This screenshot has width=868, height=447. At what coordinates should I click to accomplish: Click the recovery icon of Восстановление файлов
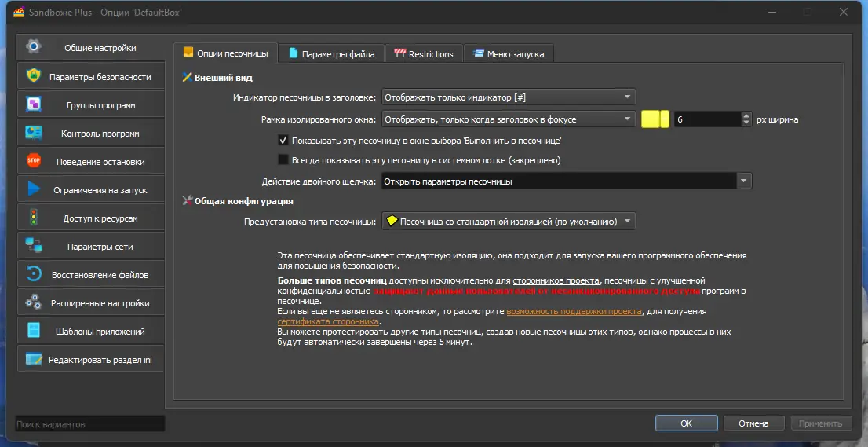[34, 273]
